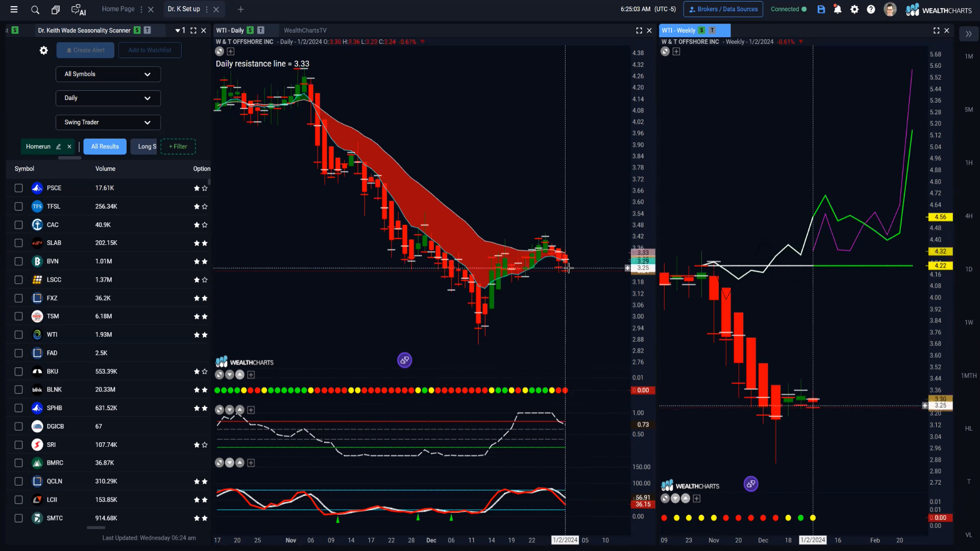Open the Swing Trader dropdown

pos(108,122)
